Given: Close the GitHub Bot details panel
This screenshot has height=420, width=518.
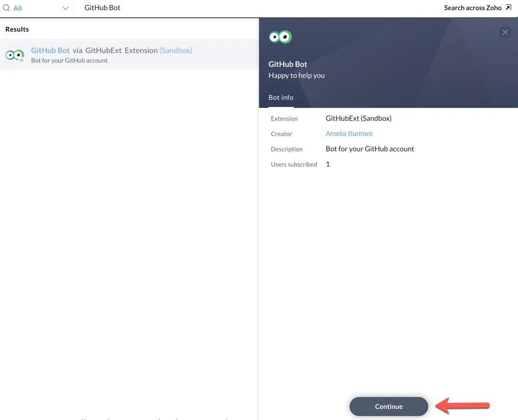Looking at the screenshot, I should coord(505,32).
